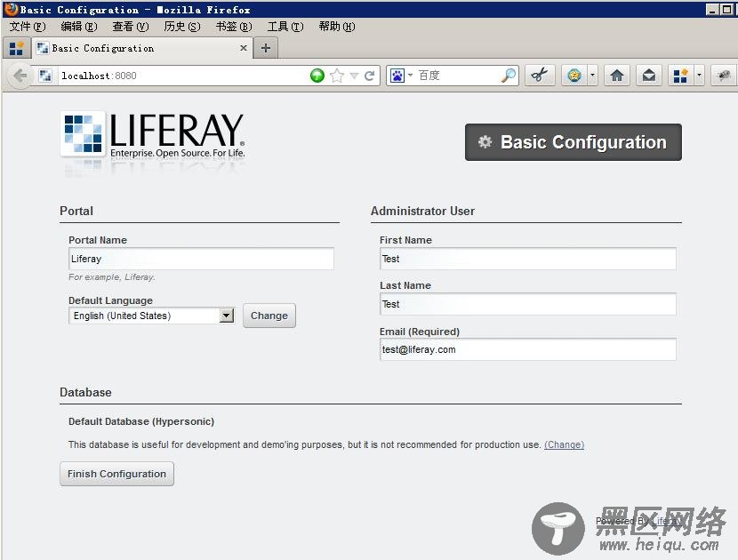The image size is (738, 560).
Task: Click the 'Default Database (Hypersonic)' text
Action: [x=141, y=421]
